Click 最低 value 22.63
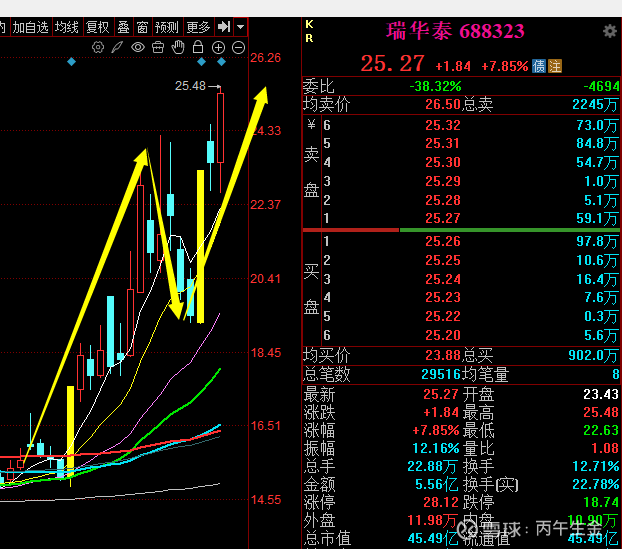The height and width of the screenshot is (549, 622). (x=601, y=430)
